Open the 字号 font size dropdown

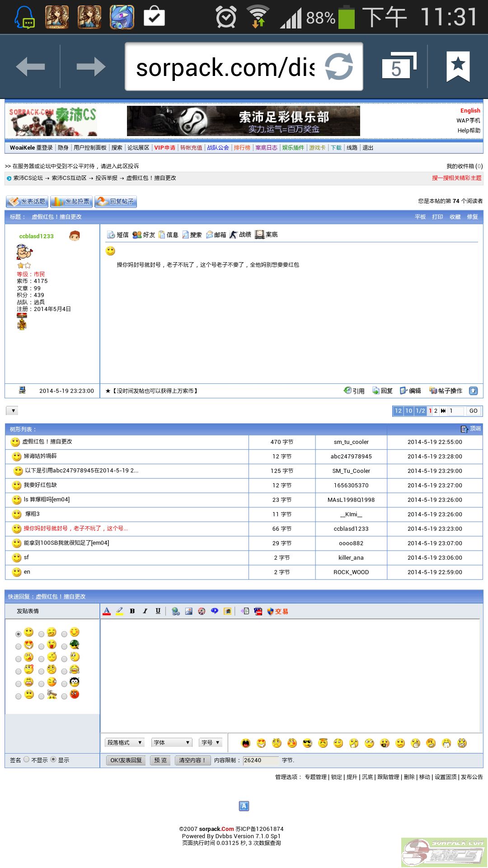click(211, 742)
